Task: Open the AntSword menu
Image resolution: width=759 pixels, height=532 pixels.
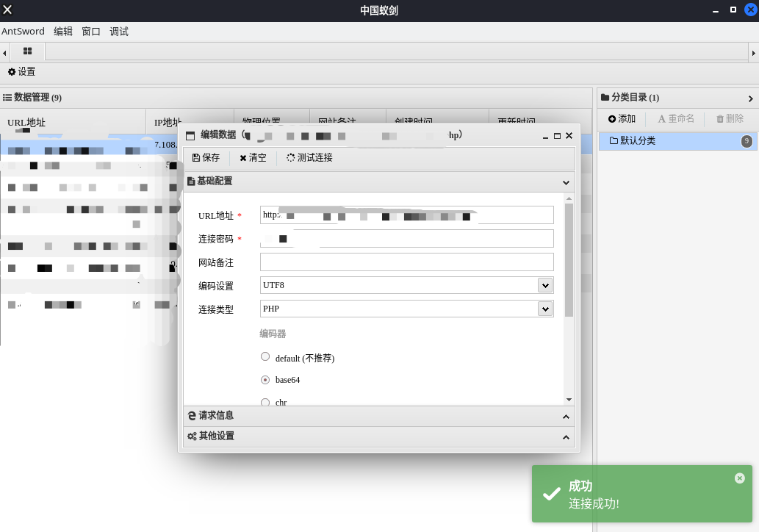Action: [x=23, y=32]
